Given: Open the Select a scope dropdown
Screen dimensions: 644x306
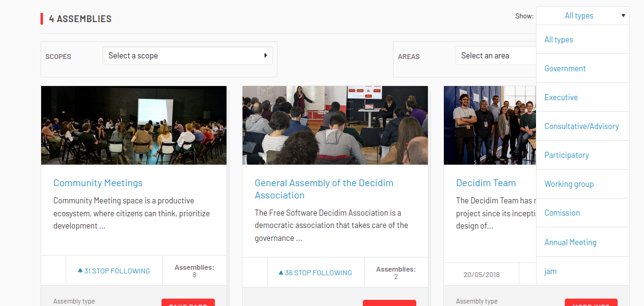Looking at the screenshot, I should pyautogui.click(x=187, y=55).
